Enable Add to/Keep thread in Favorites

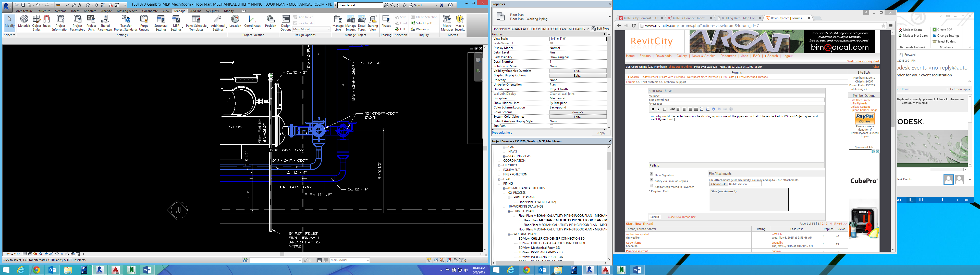pos(651,186)
